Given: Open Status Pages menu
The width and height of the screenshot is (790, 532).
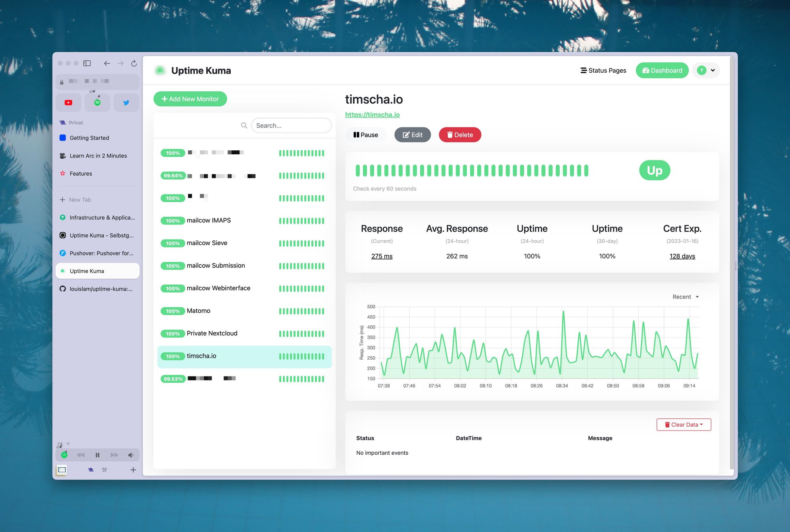Looking at the screenshot, I should (603, 71).
